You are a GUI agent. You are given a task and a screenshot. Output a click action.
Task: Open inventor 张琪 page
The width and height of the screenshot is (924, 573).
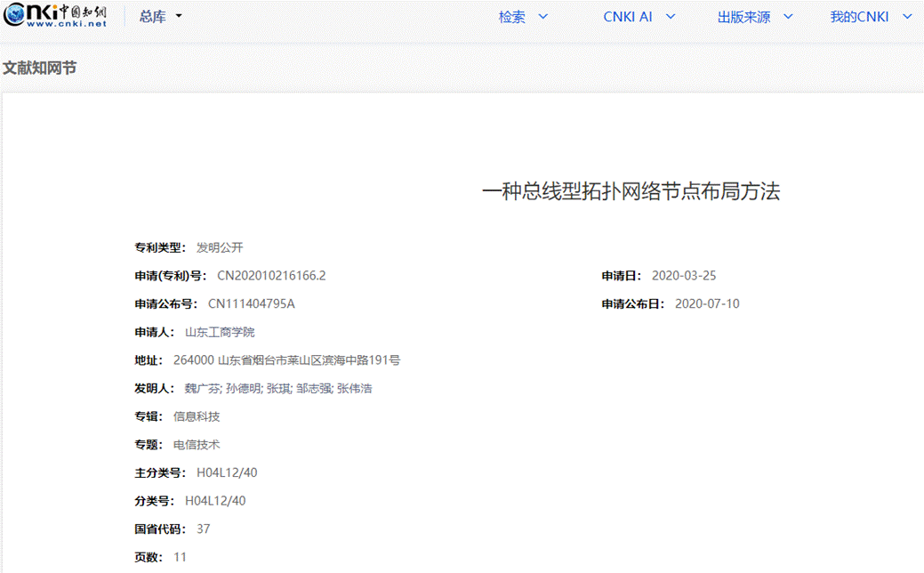pyautogui.click(x=278, y=388)
